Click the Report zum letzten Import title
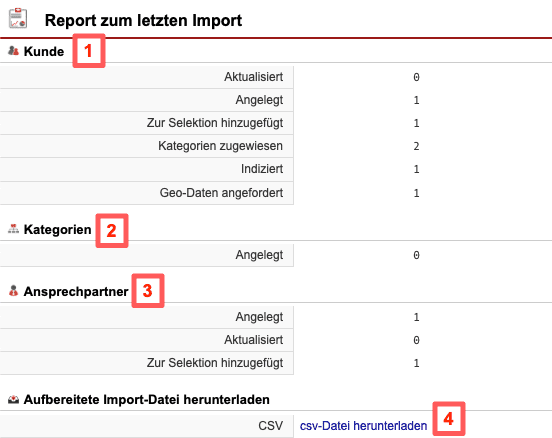 143,20
